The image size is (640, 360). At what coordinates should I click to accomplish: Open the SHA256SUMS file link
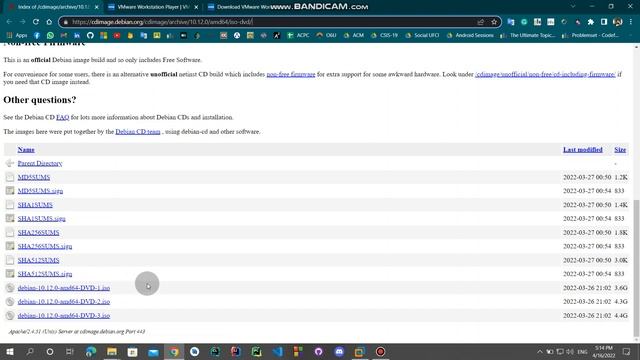(38, 233)
